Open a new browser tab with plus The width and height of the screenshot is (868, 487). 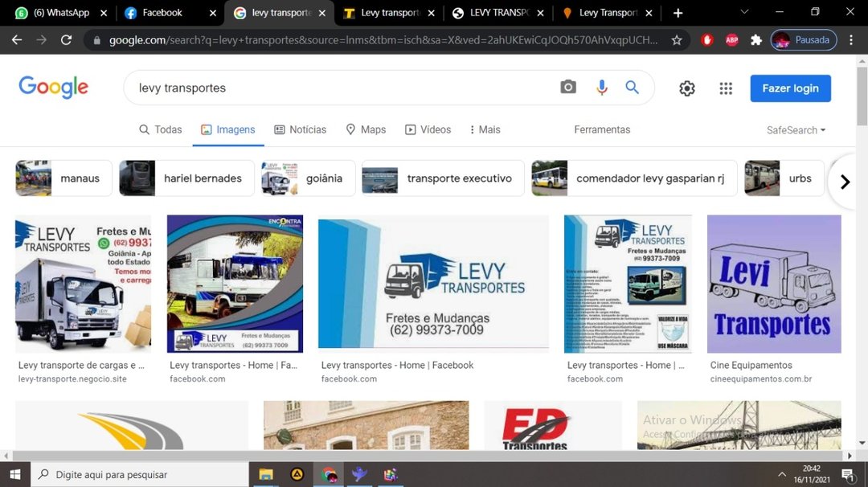[x=678, y=13]
